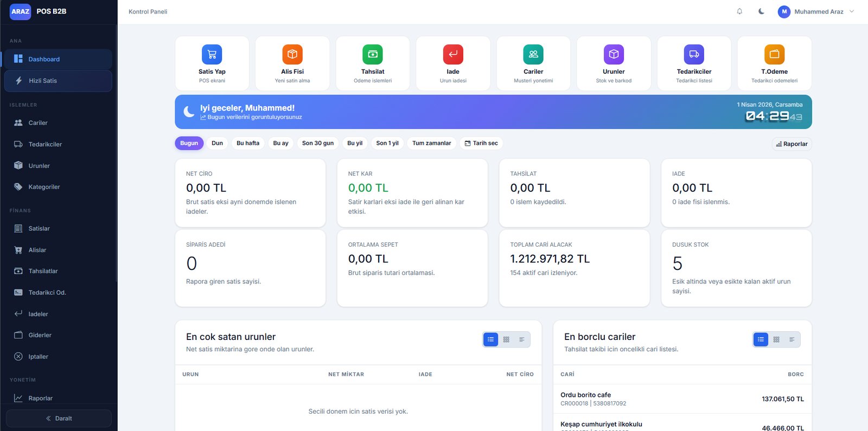Open Alislar in the sidebar
Screen dimensions: 868x431
[58, 250]
